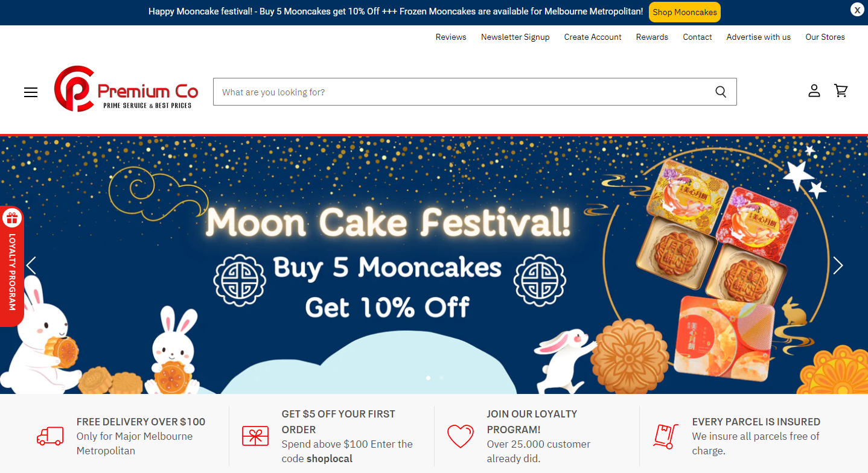Open the shopping cart icon
Viewport: 868px width, 473px height.
click(x=841, y=91)
